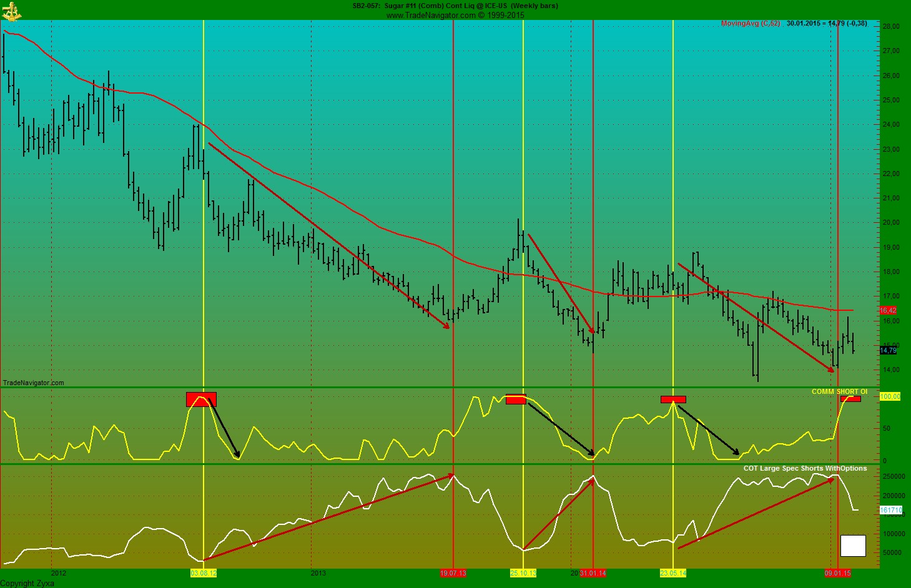Click the 14,00 price axis label
This screenshot has width=911, height=588.
click(x=891, y=370)
